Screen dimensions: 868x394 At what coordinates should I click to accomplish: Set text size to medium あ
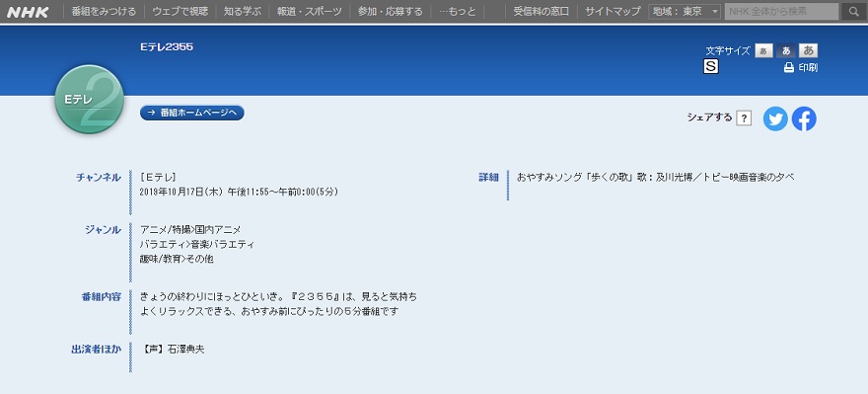[x=785, y=50]
